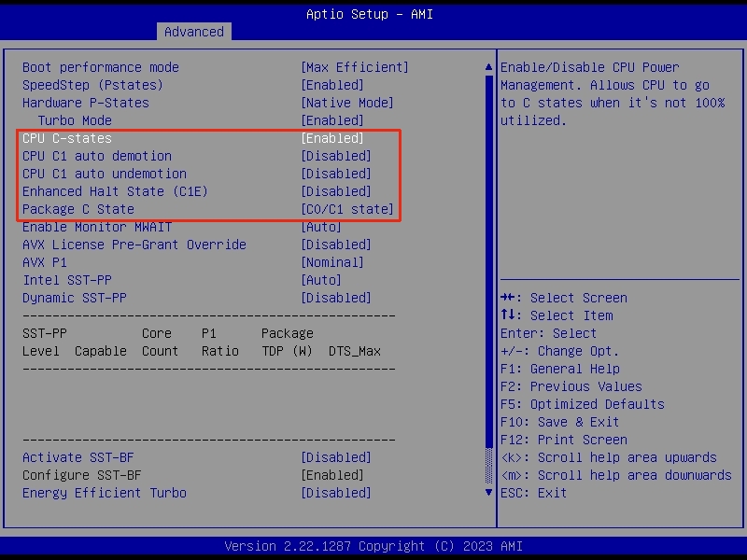The image size is (747, 560).
Task: Select CPU C1 auto demotion
Action: (x=97, y=156)
